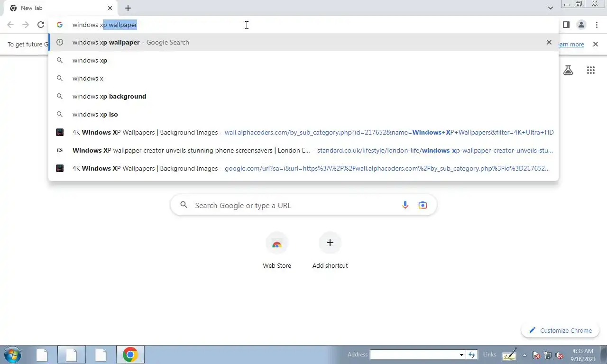
Task: Choose the 'windows x' search suggestion
Action: click(x=303, y=78)
